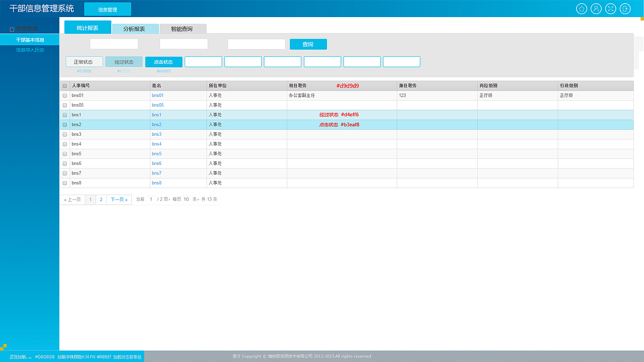Click the 查询 search button

[x=308, y=44]
